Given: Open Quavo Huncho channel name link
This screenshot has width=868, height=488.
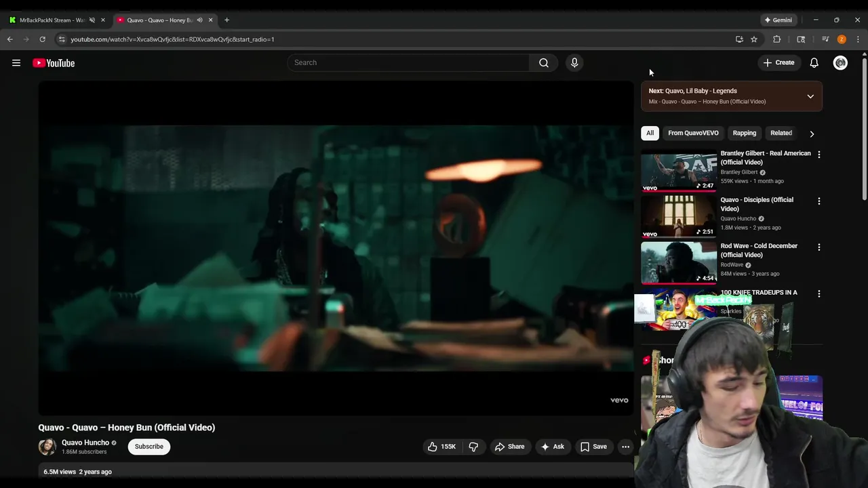Looking at the screenshot, I should pyautogui.click(x=85, y=443).
